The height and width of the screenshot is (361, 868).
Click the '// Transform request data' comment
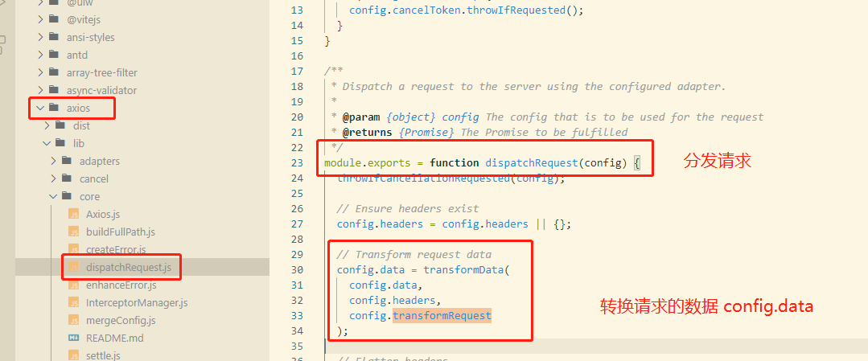(414, 255)
